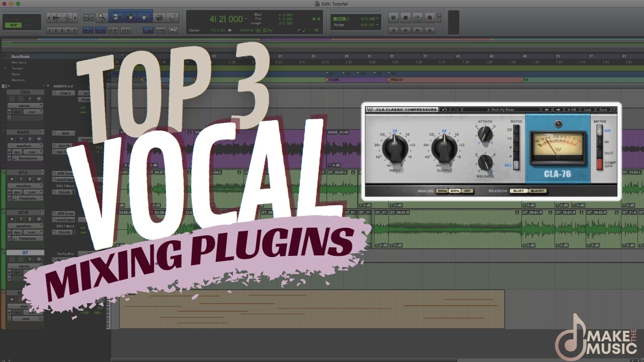Screen dimensions: 644x362
Task: Select zoom preset 3
Action: point(62,30)
